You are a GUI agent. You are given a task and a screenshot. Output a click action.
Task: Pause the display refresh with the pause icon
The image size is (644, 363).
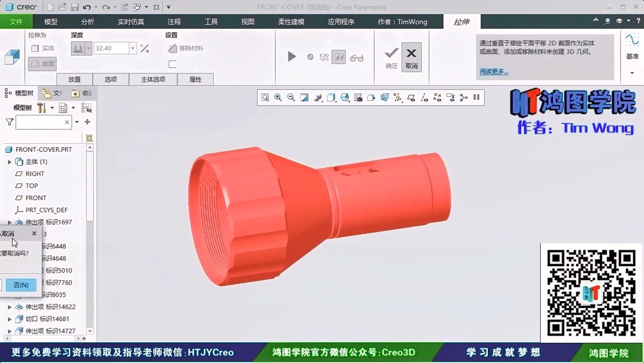475,97
